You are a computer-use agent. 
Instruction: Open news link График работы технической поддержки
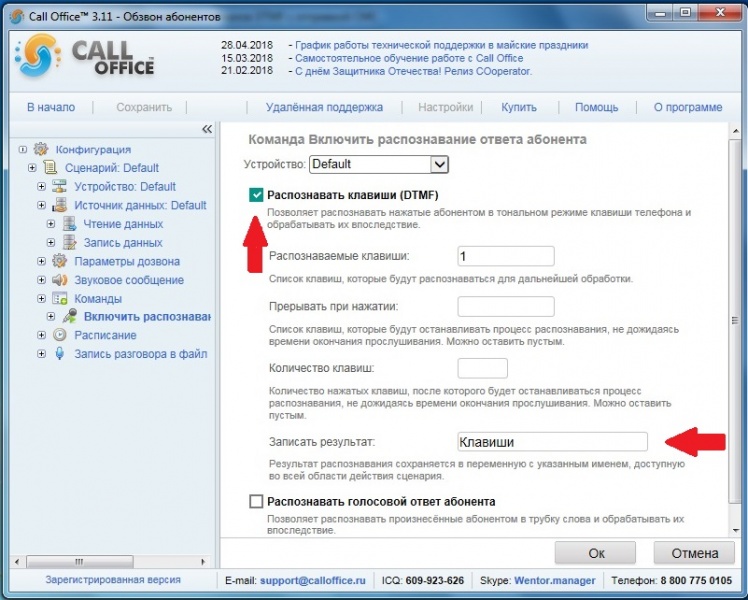tap(441, 45)
